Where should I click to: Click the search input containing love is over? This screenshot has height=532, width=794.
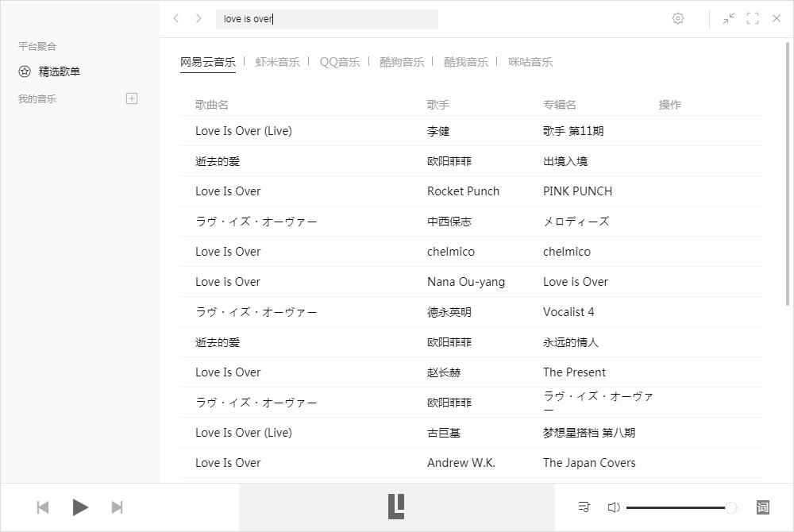click(x=327, y=19)
